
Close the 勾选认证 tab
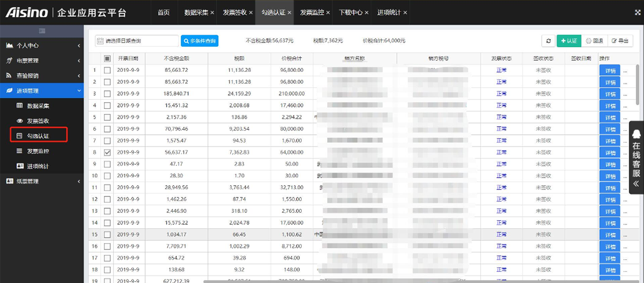(290, 12)
